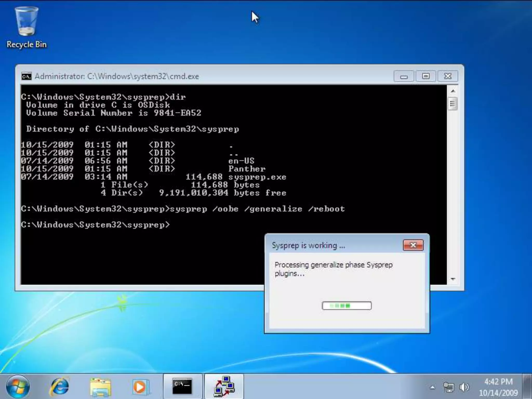This screenshot has width=532, height=399.
Task: Show hidden tray icons arrow
Action: [x=432, y=387]
